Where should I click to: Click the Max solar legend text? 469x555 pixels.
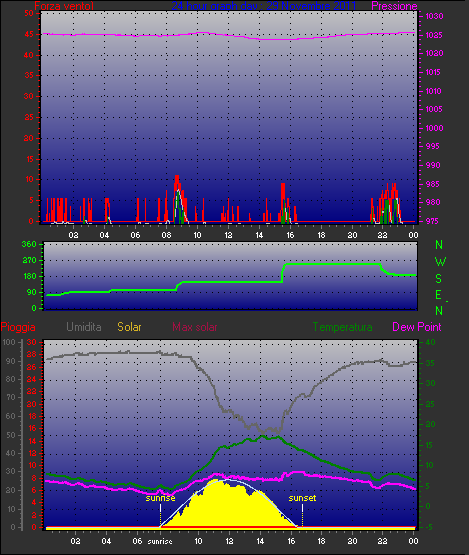pyautogui.click(x=195, y=327)
